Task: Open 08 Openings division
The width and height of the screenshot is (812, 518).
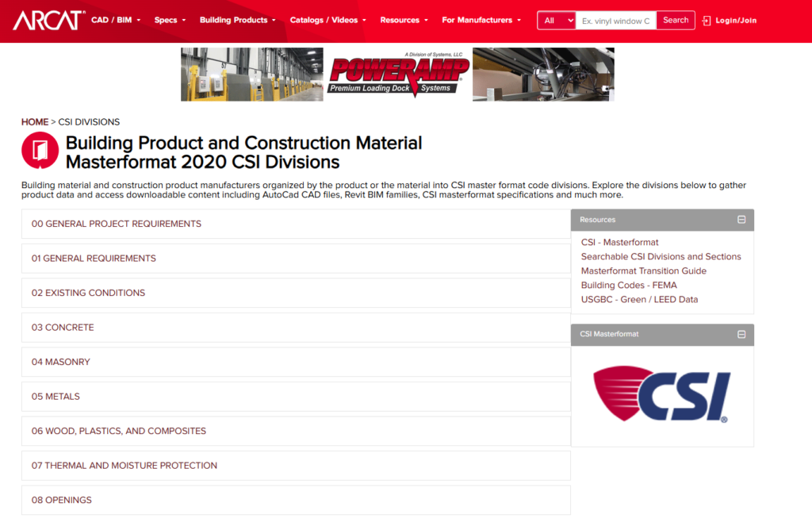Action: pyautogui.click(x=296, y=500)
